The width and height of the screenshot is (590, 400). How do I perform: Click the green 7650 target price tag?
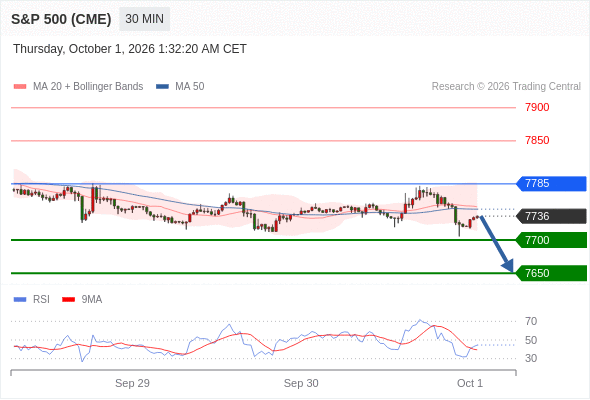click(x=551, y=273)
